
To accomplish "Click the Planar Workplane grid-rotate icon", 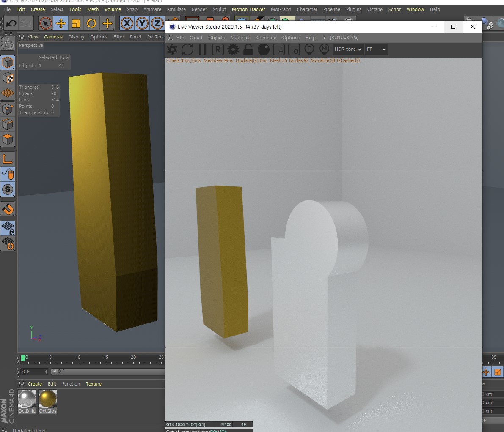I will 8,243.
